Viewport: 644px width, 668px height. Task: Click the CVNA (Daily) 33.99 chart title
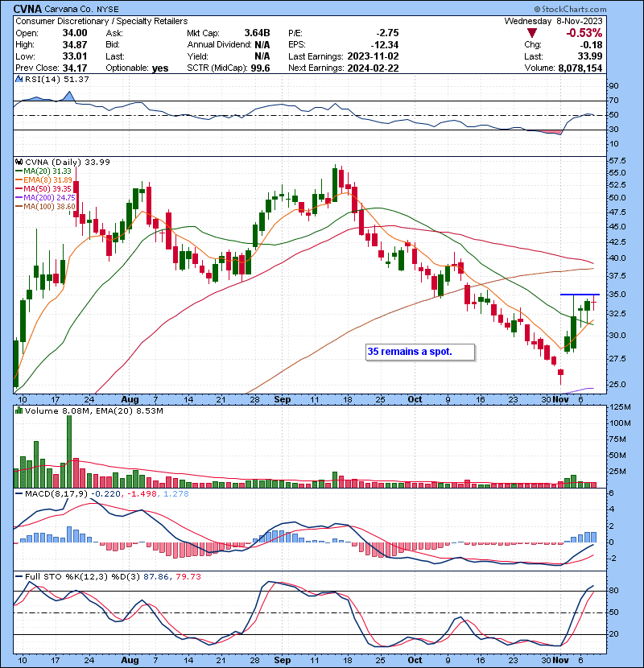(68, 162)
